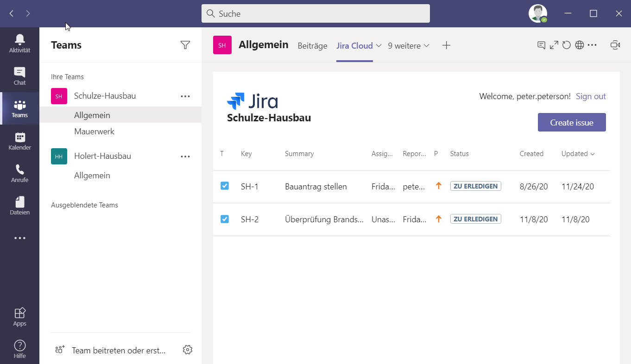Open more options for Holert-Hausbau team

point(185,157)
